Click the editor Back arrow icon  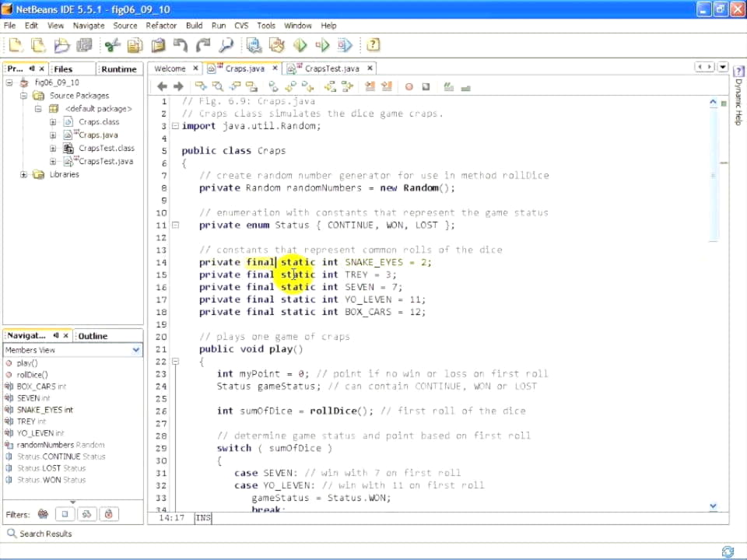162,86
